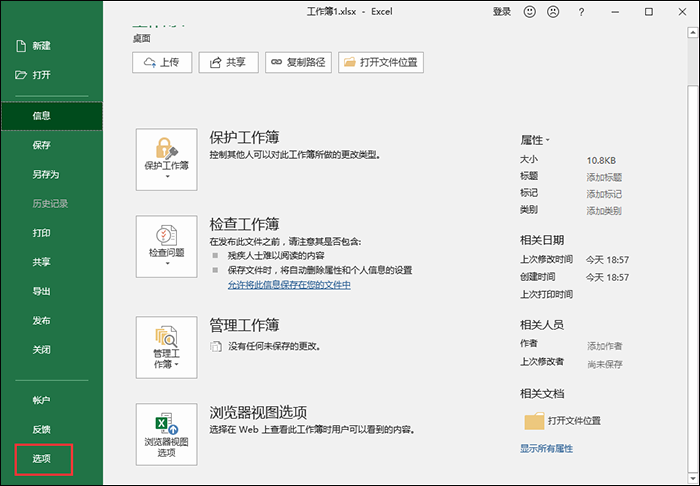Click the 添加标记 tags field
Screen dimensions: 700x486
coord(604,194)
